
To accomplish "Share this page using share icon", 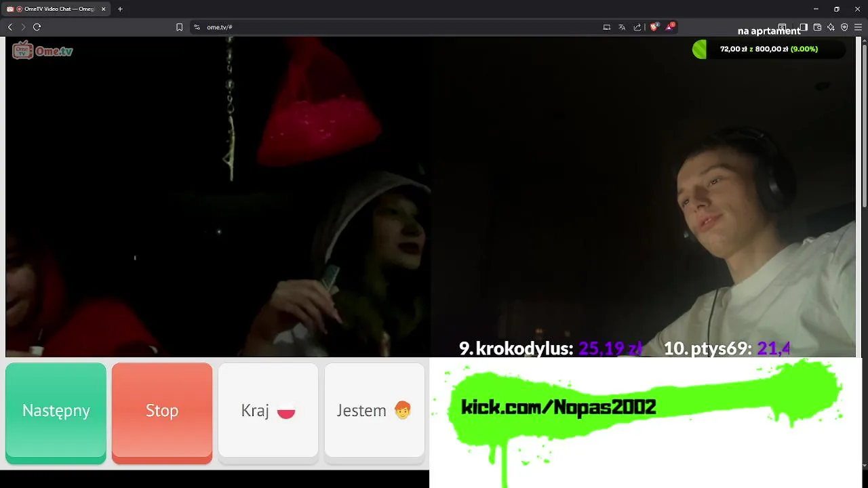I will (637, 27).
